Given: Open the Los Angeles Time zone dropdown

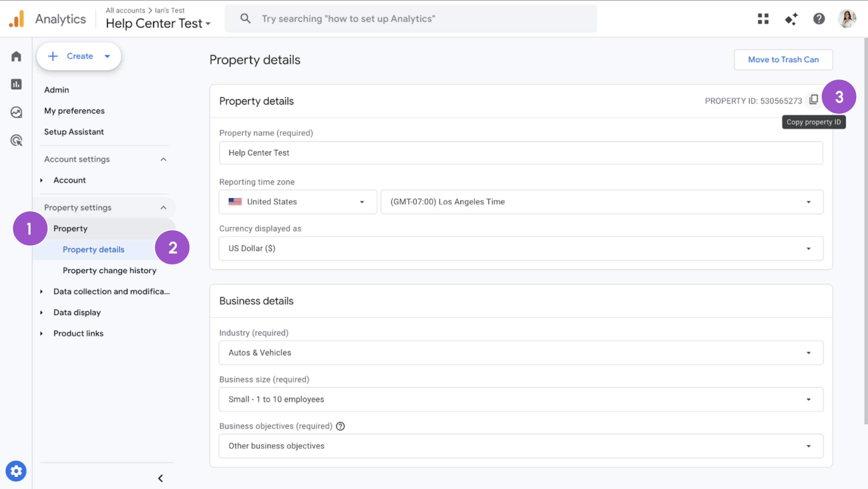Looking at the screenshot, I should point(602,202).
